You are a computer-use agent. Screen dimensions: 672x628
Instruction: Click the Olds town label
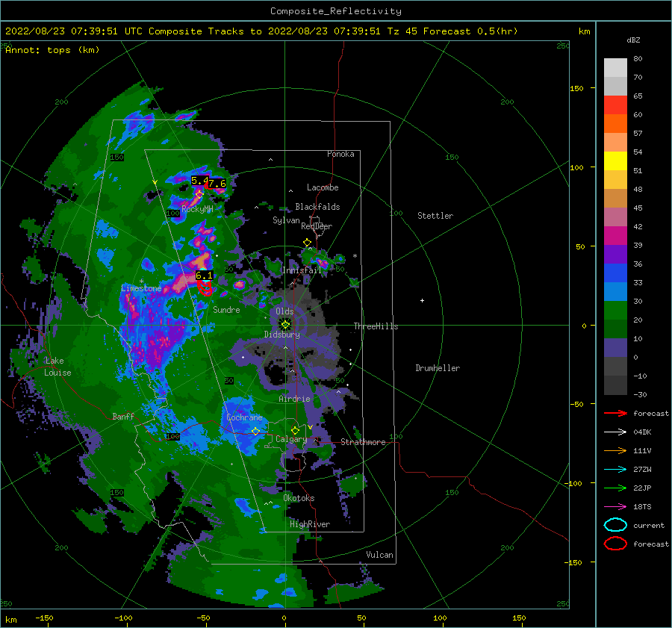point(284,311)
